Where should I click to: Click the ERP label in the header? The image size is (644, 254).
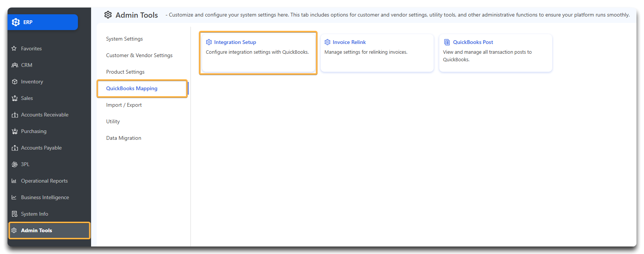[x=28, y=22]
